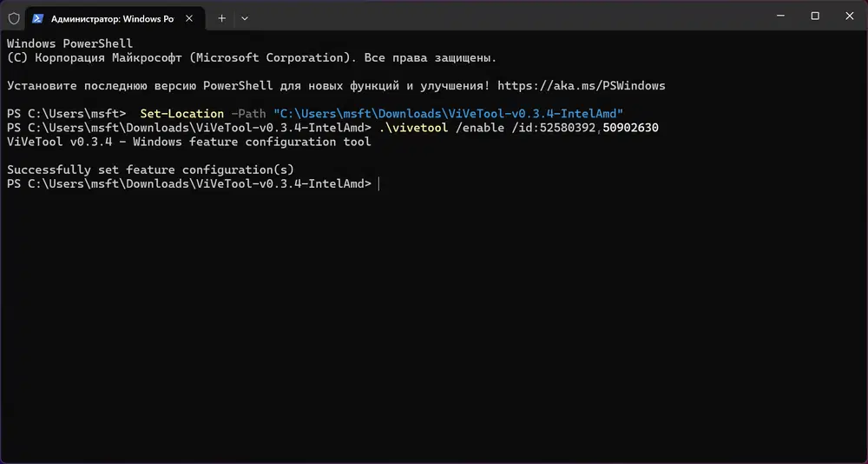Click the '-Path' parameter text
Viewport: 868px width, 464px height.
(248, 114)
